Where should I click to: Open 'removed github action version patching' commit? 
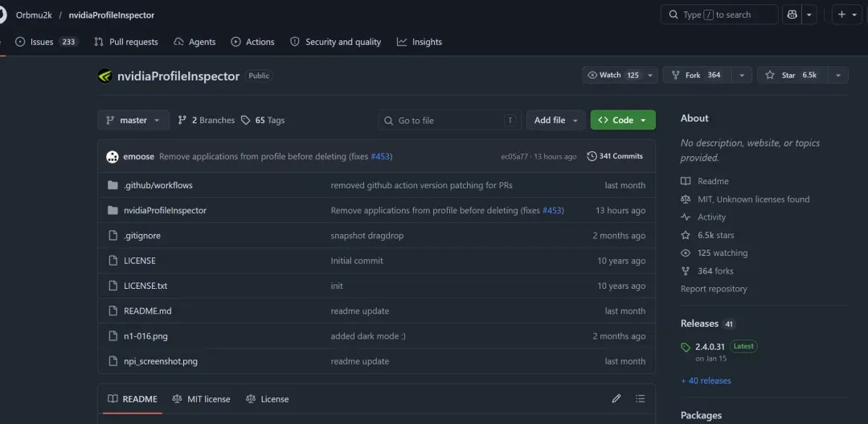click(x=421, y=186)
